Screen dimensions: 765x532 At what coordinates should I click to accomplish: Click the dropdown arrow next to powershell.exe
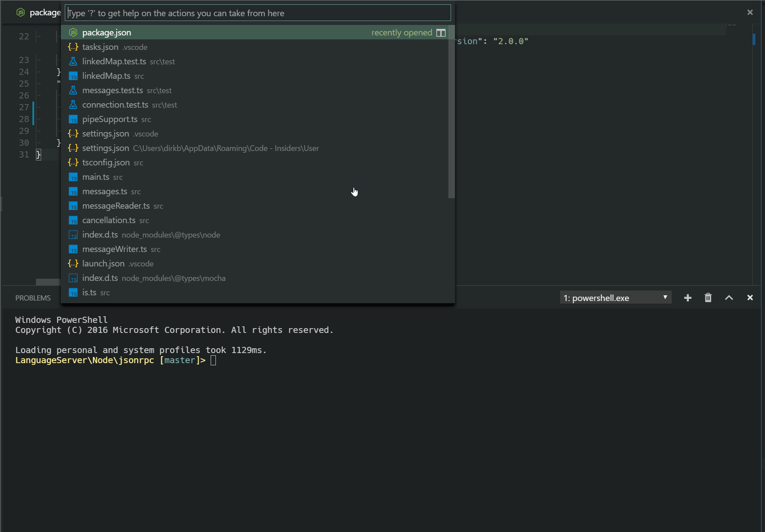tap(664, 297)
